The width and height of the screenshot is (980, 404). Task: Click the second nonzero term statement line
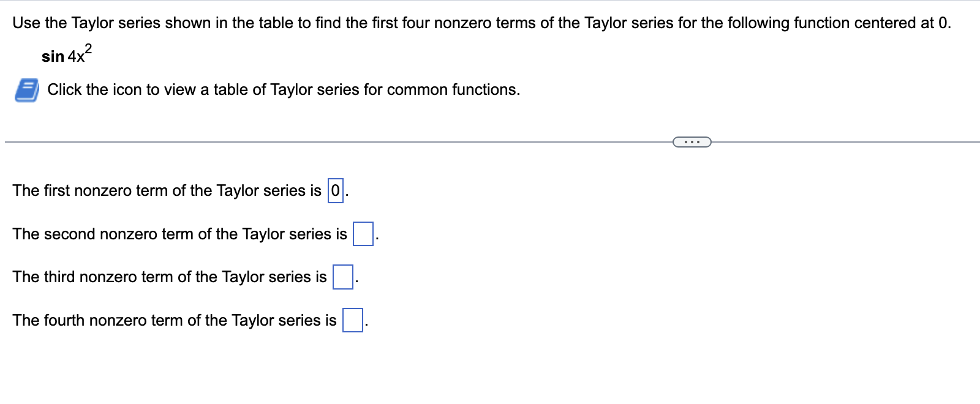pyautogui.click(x=181, y=233)
